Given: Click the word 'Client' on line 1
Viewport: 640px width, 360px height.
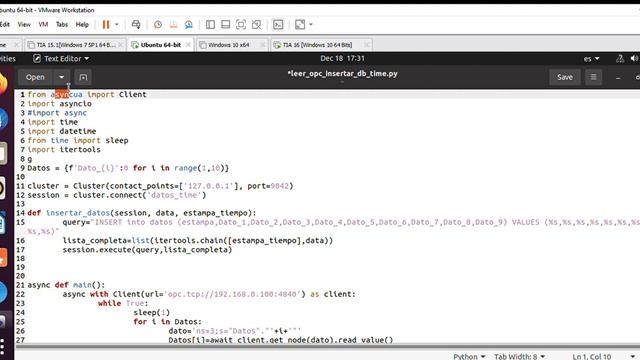Looking at the screenshot, I should click(132, 94).
